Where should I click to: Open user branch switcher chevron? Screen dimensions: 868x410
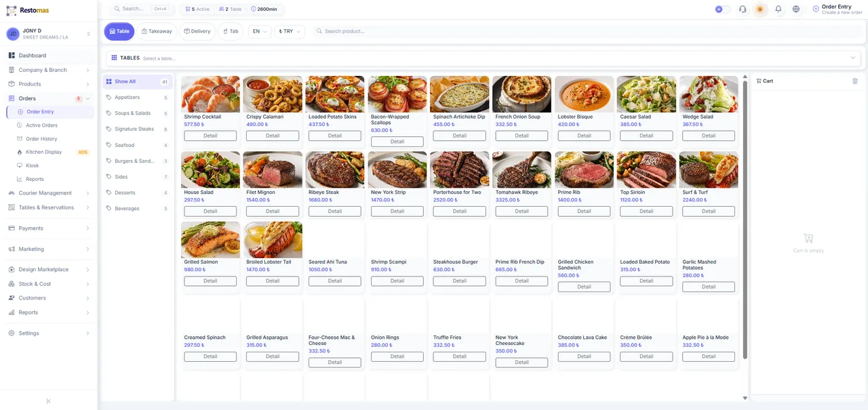tap(88, 34)
